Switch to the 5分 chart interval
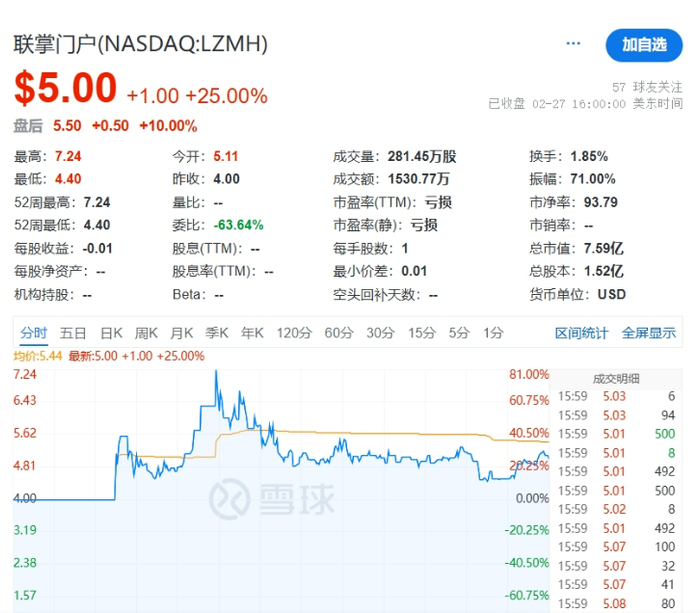This screenshot has height=613, width=700. tap(458, 333)
